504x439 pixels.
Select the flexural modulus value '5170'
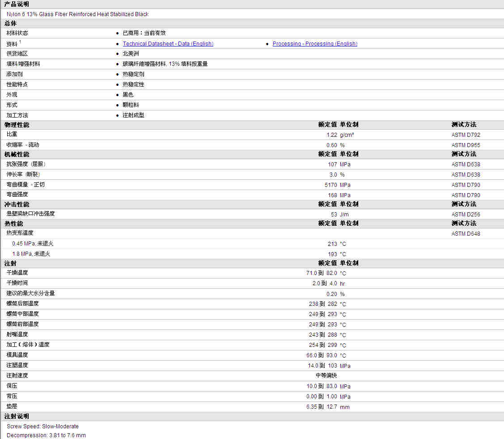pos(331,185)
